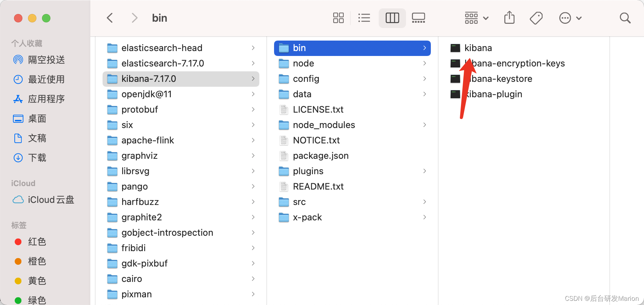Go forward with the right chevron button
The height and width of the screenshot is (305, 644).
coord(134,18)
